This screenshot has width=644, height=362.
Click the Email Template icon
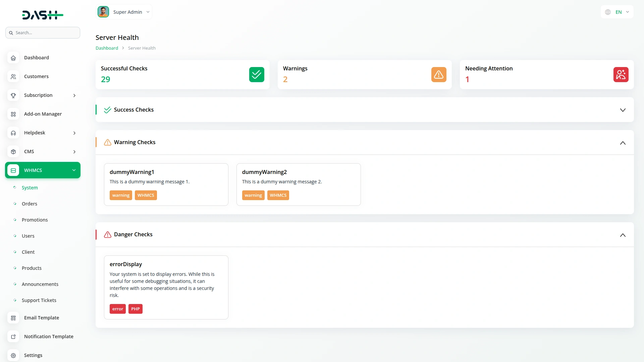tap(13, 318)
